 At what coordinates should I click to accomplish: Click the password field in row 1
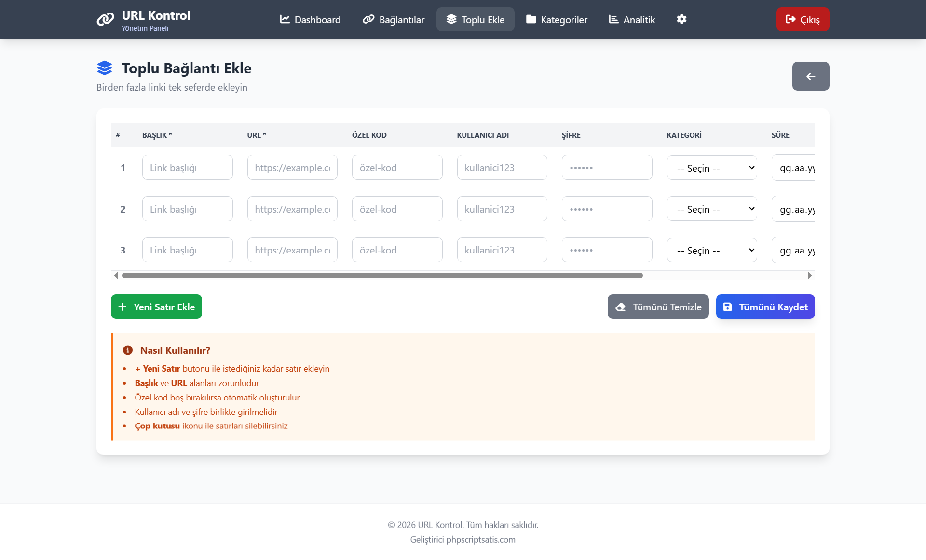pos(607,167)
